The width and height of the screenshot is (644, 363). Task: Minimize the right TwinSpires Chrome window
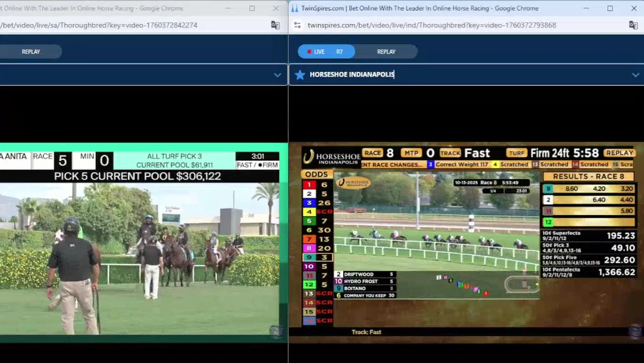(x=586, y=9)
